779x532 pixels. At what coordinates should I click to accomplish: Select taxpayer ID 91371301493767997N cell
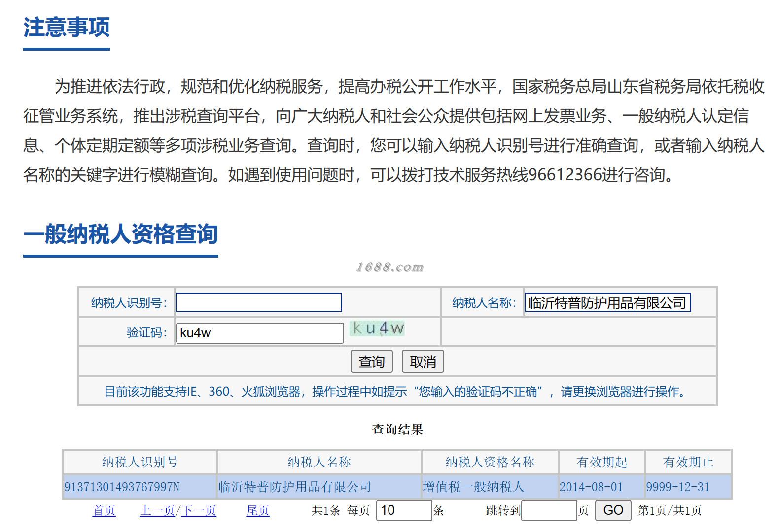pyautogui.click(x=140, y=487)
